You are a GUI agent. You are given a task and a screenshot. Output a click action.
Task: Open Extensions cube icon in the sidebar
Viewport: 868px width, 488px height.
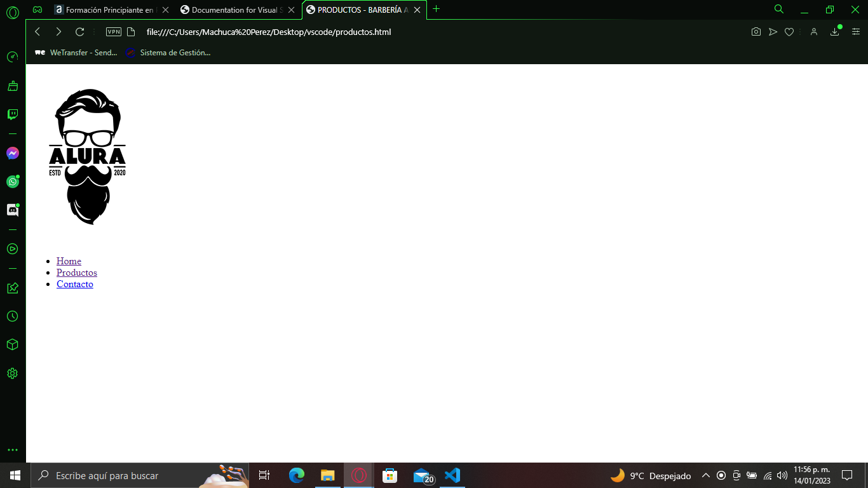coord(12,344)
